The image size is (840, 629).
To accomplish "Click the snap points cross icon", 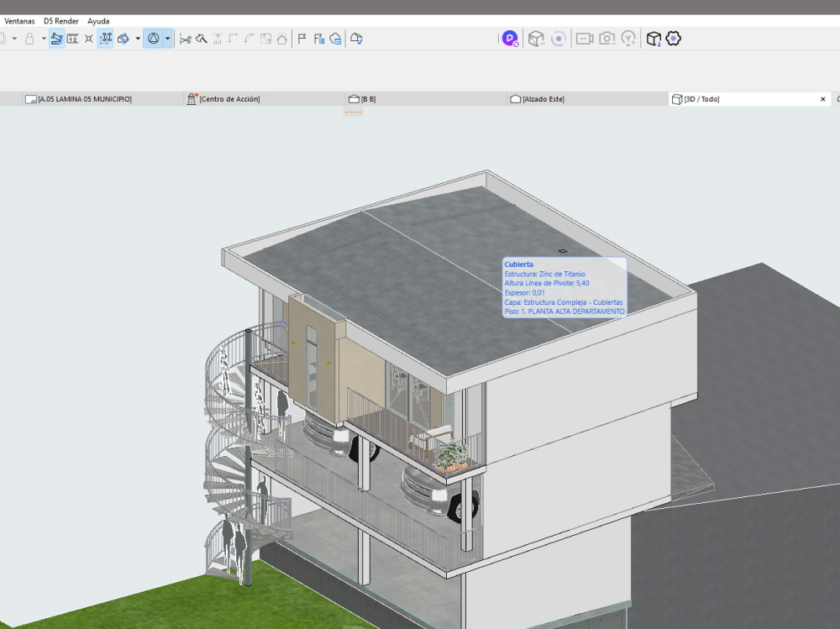I will [89, 39].
